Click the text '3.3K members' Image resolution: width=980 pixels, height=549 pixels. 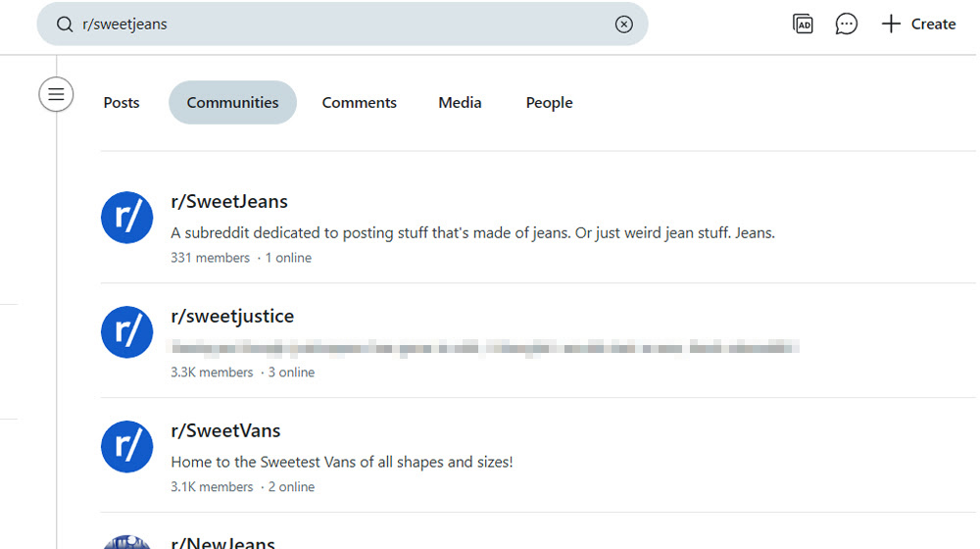(x=212, y=372)
